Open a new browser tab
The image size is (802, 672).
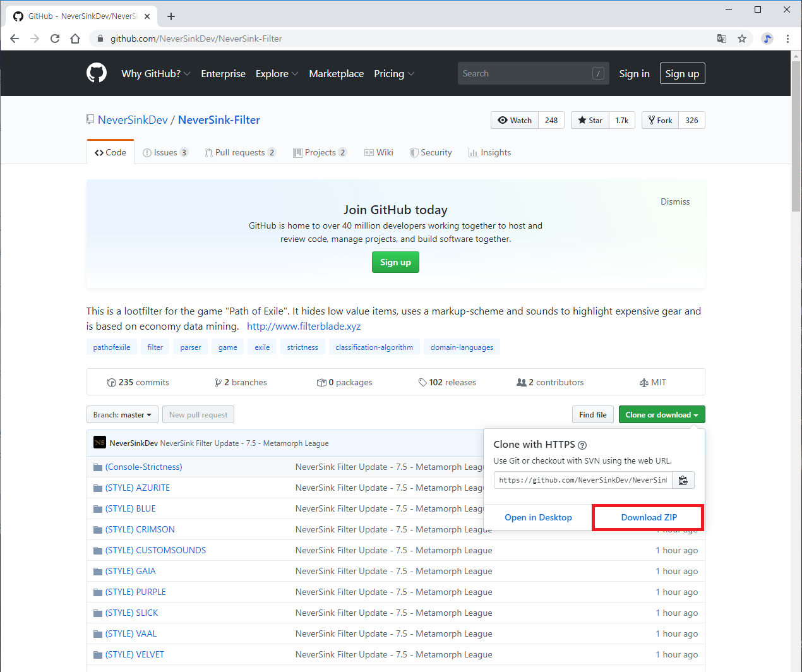[171, 16]
